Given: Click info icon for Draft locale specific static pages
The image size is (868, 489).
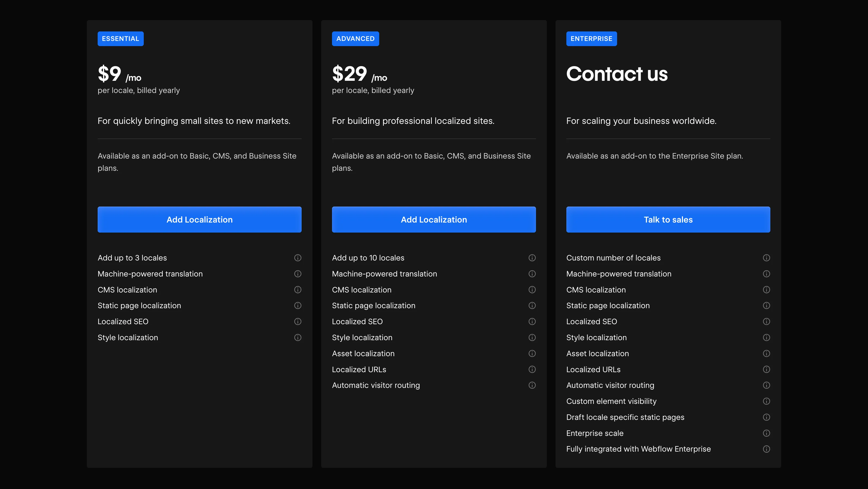Looking at the screenshot, I should 766,417.
